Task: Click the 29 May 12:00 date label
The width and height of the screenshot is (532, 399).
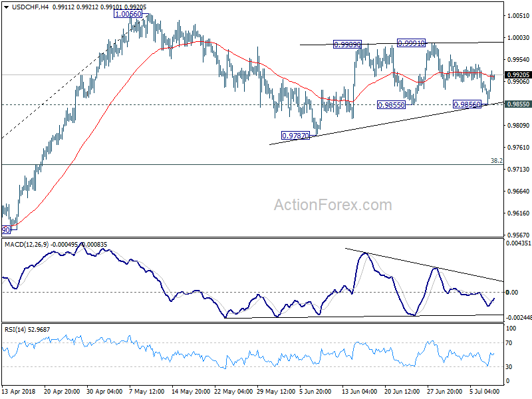Action: click(x=276, y=392)
